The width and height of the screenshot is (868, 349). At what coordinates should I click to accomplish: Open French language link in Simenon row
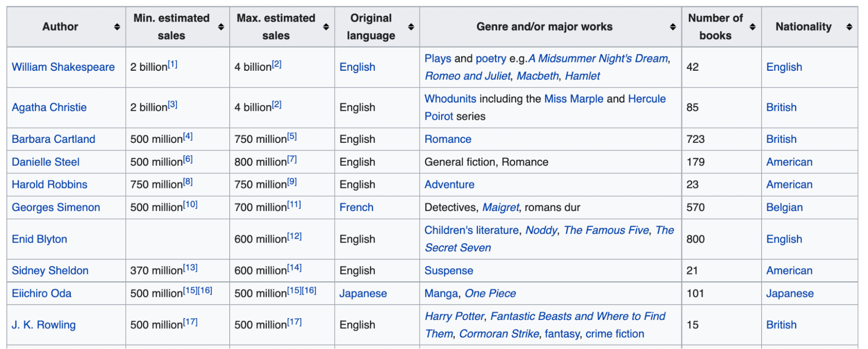coord(356,207)
